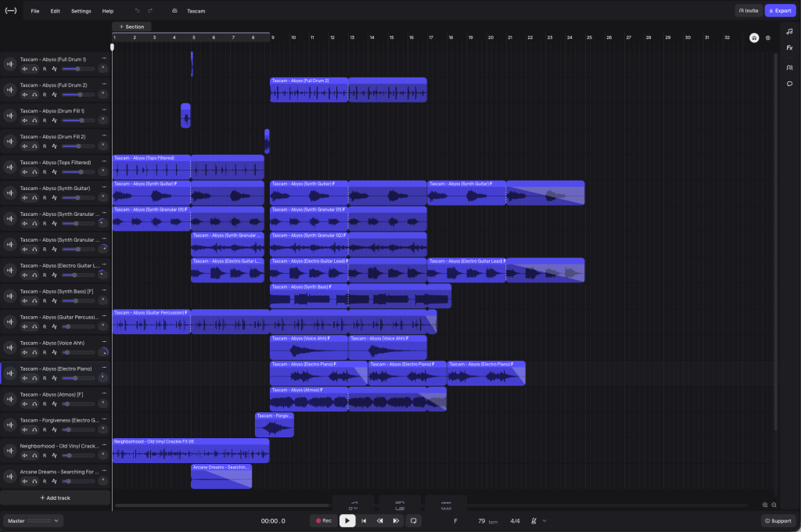Click pan knob of Full Drum 1 track
The width and height of the screenshot is (801, 532).
[102, 69]
